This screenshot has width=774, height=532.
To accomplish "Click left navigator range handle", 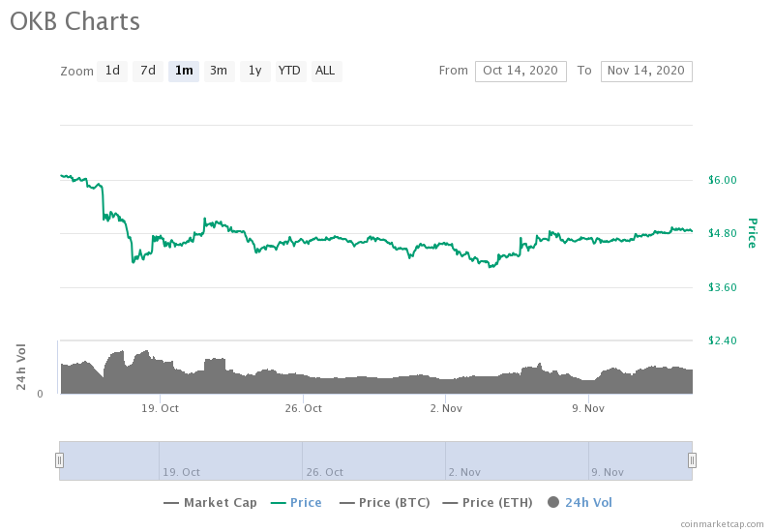I will tap(59, 460).
